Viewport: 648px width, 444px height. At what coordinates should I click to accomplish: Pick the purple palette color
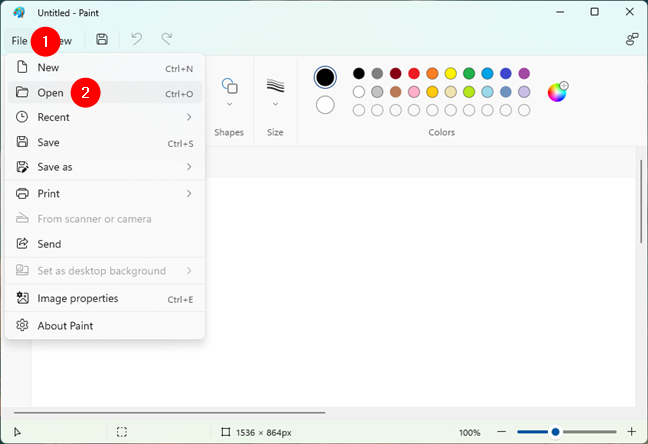(524, 74)
